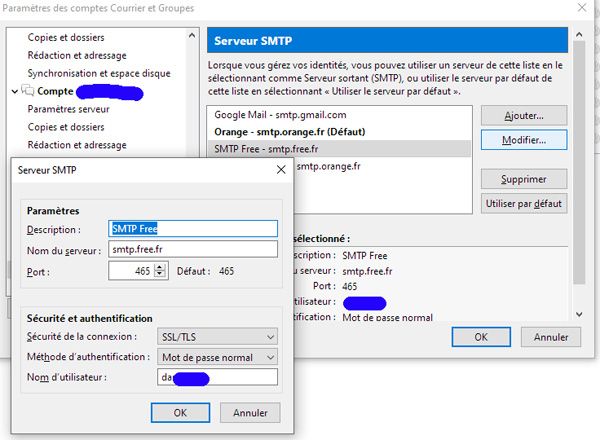The height and width of the screenshot is (440, 600).
Task: Decrease port number with spinner down arrow
Action: 160,274
